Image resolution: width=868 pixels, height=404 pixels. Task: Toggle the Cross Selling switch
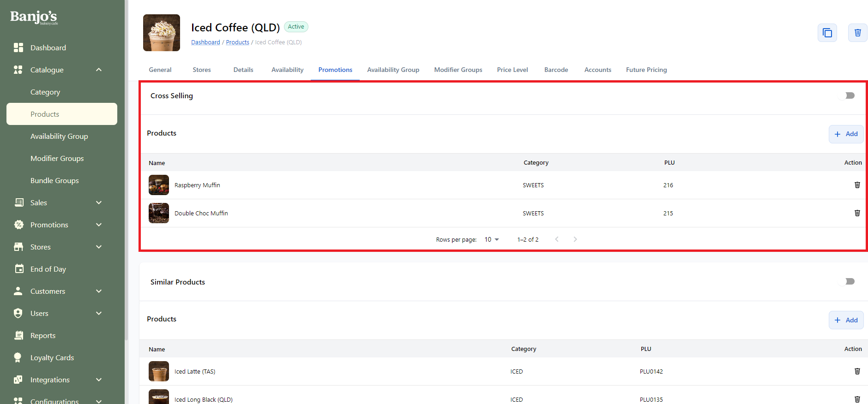click(x=849, y=95)
